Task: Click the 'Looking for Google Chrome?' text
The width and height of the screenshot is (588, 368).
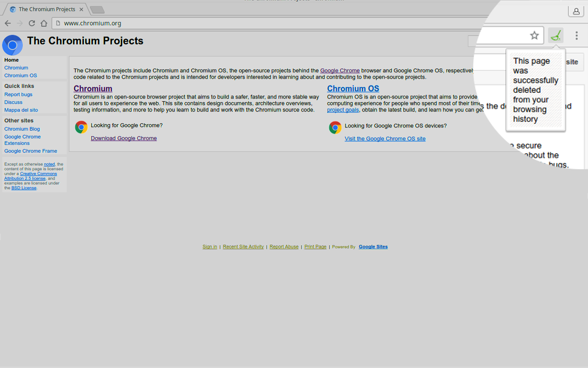Action: [x=127, y=125]
